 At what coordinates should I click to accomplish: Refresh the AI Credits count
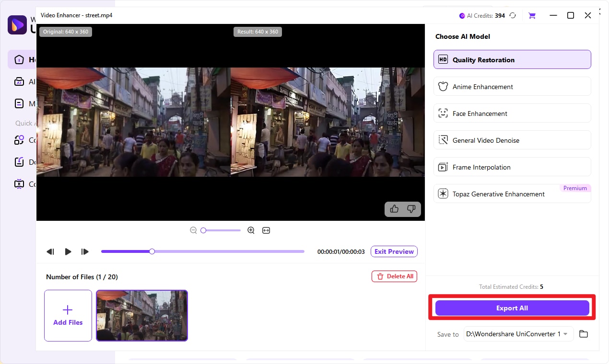tap(513, 15)
